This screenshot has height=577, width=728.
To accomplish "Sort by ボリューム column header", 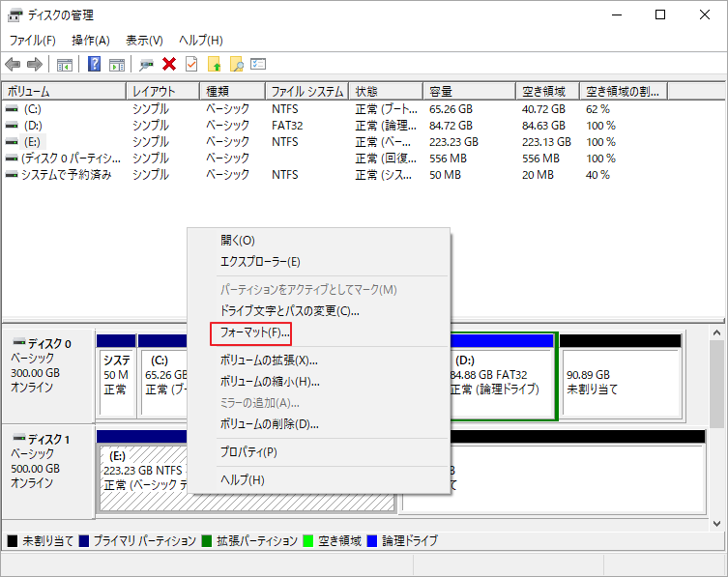I will (x=64, y=92).
